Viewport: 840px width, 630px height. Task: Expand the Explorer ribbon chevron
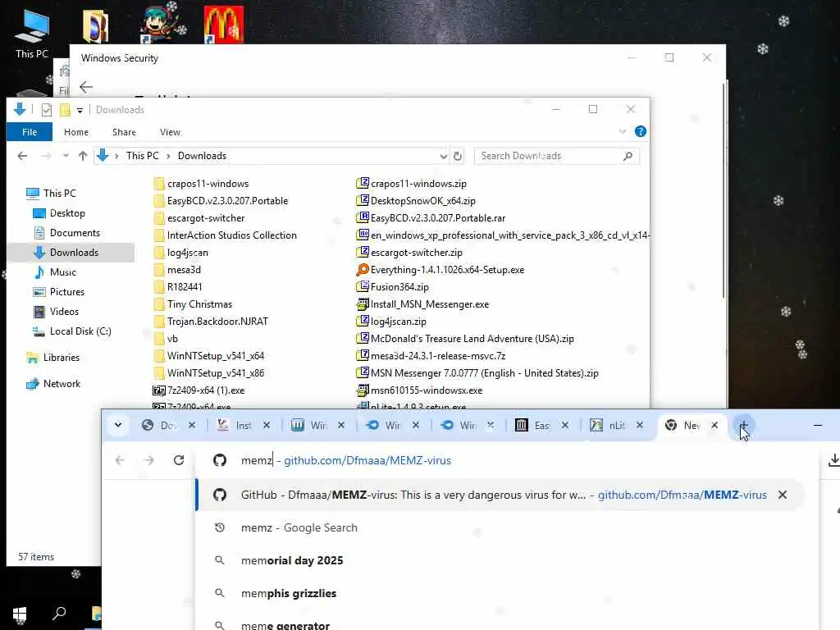click(622, 132)
